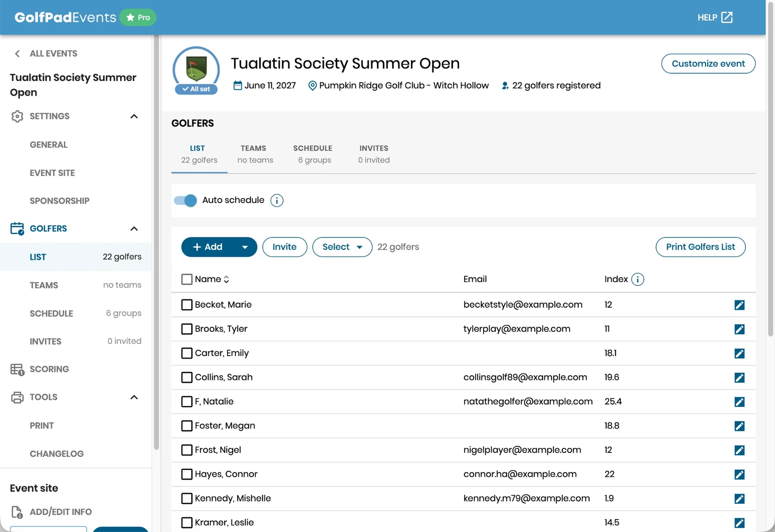Edit the Becket, Marie row
775x532 pixels.
[x=739, y=305]
